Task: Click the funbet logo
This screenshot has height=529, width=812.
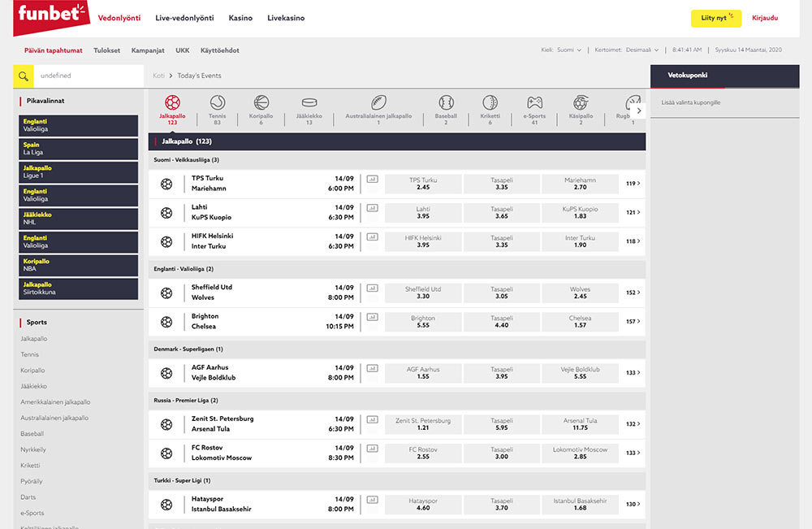Action: point(51,16)
